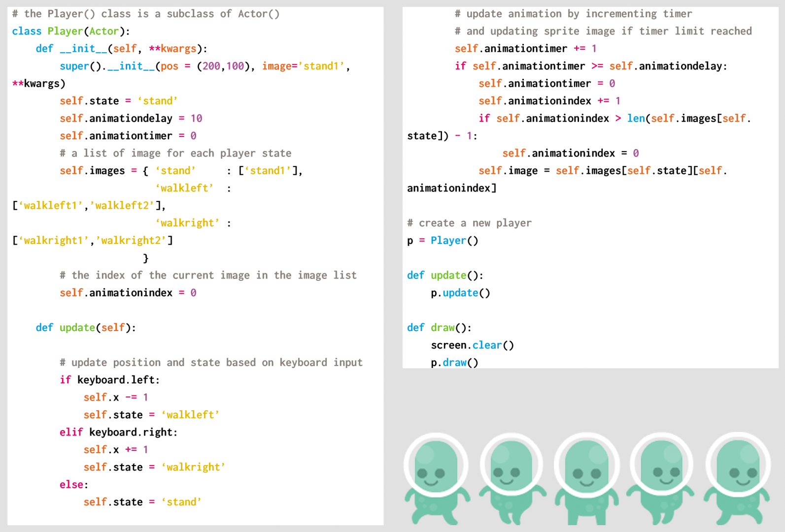Click the middle alien sprite in the row
Screen dimensions: 785x532
coord(586,478)
